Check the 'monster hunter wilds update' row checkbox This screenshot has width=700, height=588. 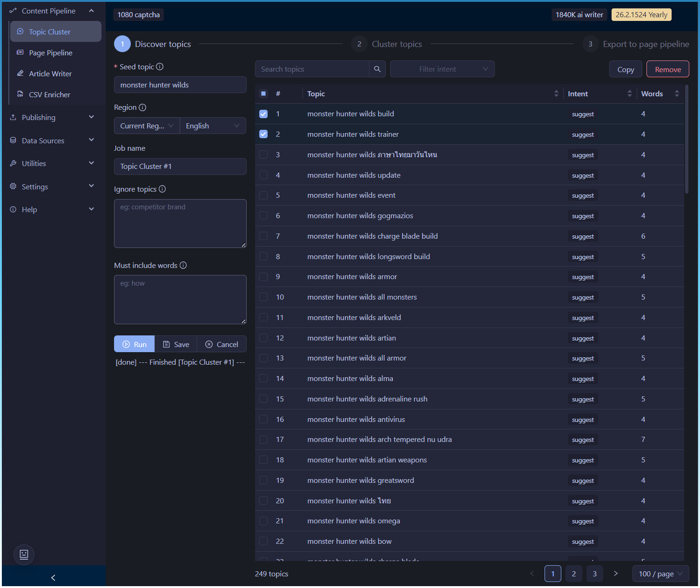click(263, 175)
